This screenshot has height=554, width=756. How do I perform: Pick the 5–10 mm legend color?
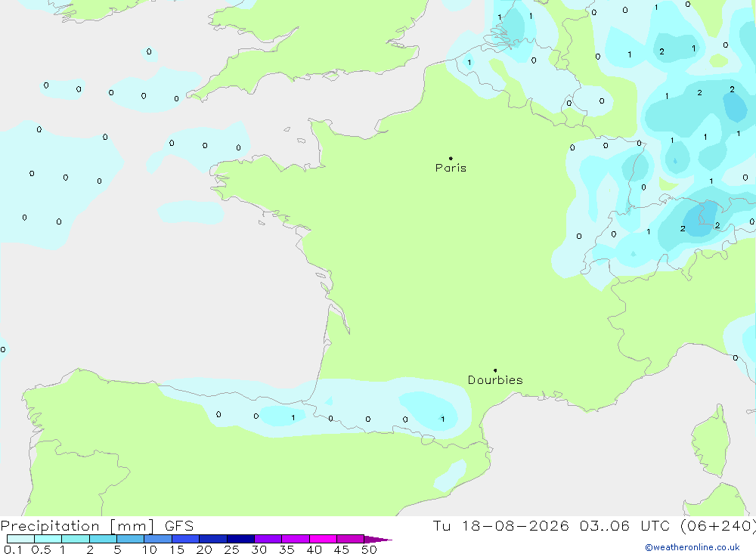point(131,539)
